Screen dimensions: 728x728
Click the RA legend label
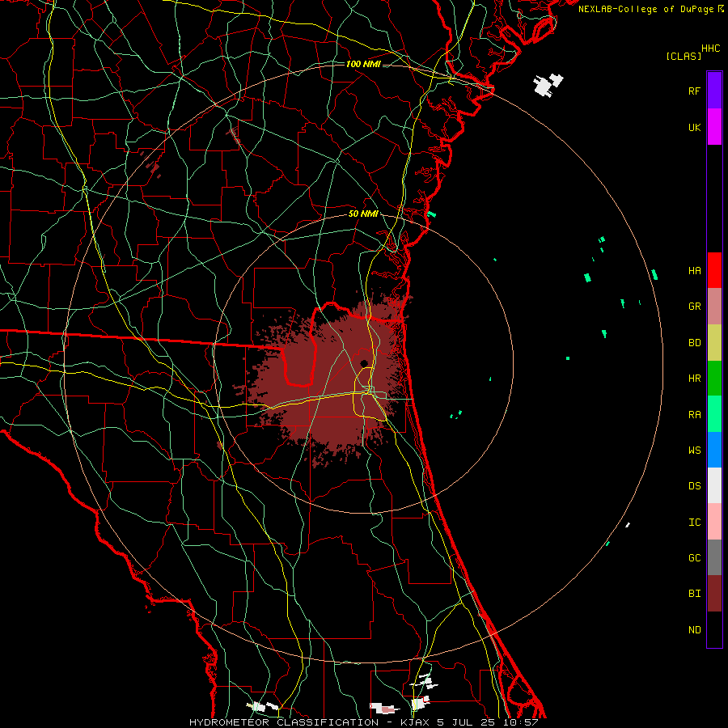click(694, 414)
